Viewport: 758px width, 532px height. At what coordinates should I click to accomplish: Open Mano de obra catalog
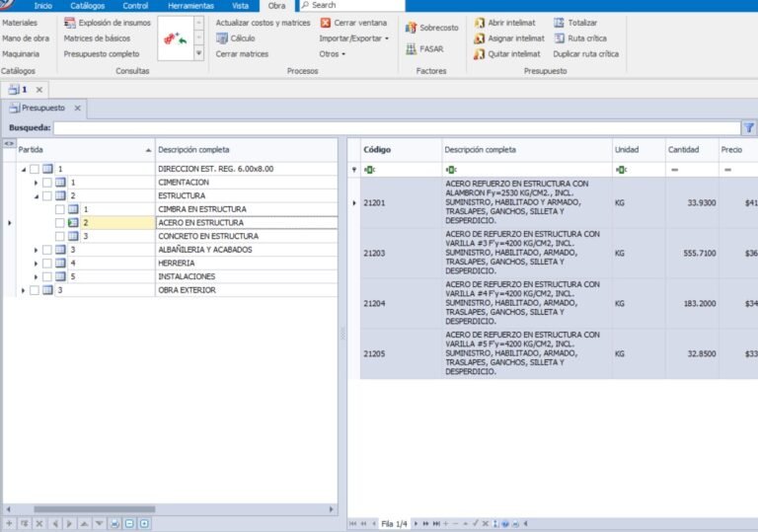[x=26, y=38]
